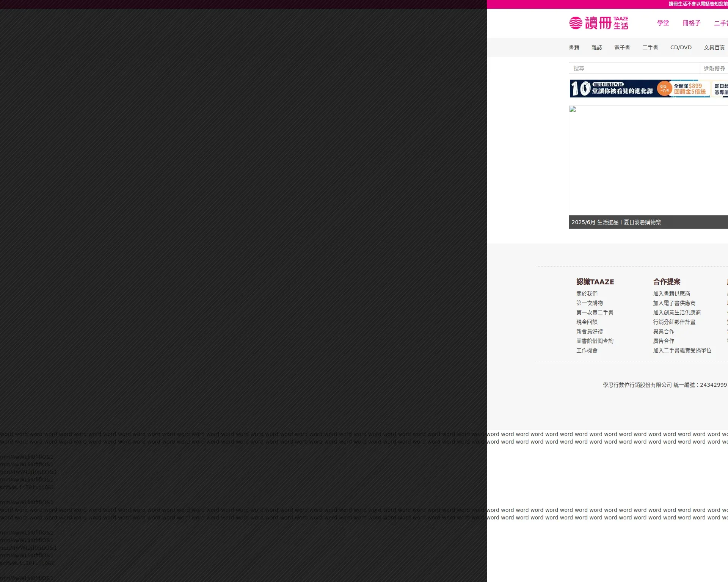Click the broken image icon in slideshow
This screenshot has width=728, height=582.
[x=573, y=109]
